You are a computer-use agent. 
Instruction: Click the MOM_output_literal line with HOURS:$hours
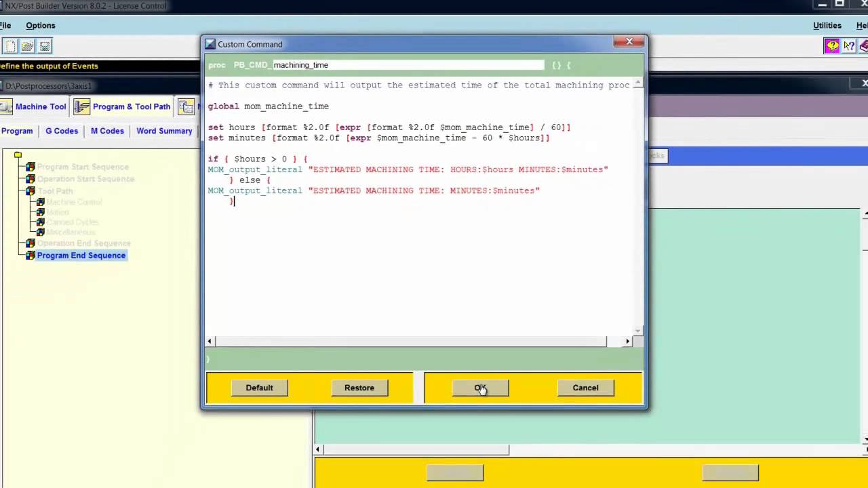coord(408,169)
